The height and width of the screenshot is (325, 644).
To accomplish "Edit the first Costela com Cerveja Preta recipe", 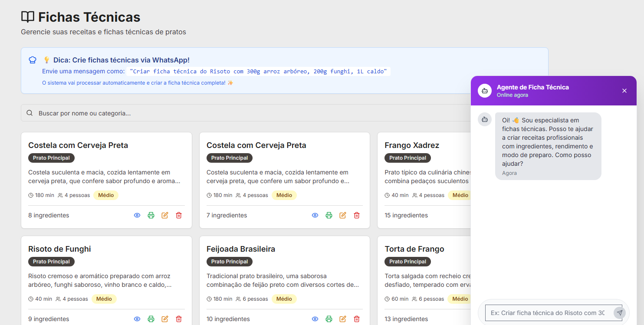I will pos(164,215).
